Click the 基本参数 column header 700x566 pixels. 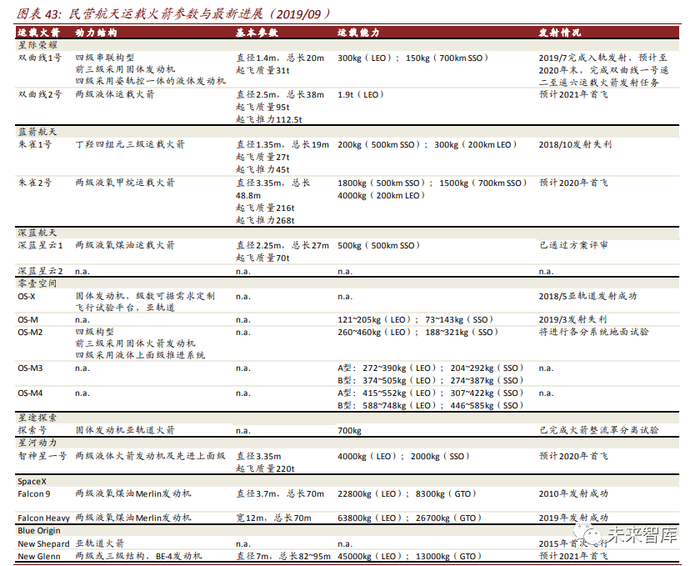257,33
